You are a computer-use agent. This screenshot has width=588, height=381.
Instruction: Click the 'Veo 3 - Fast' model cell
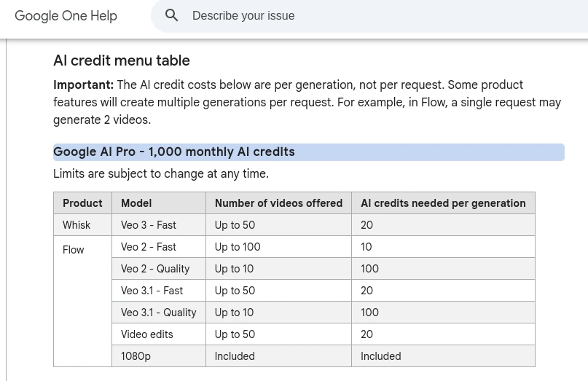159,225
